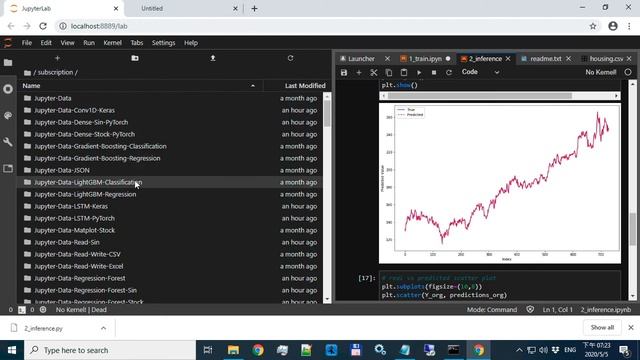
Task: Select the Jupyter-Data-LSTM-PyTorch folder
Action: (x=169, y=218)
